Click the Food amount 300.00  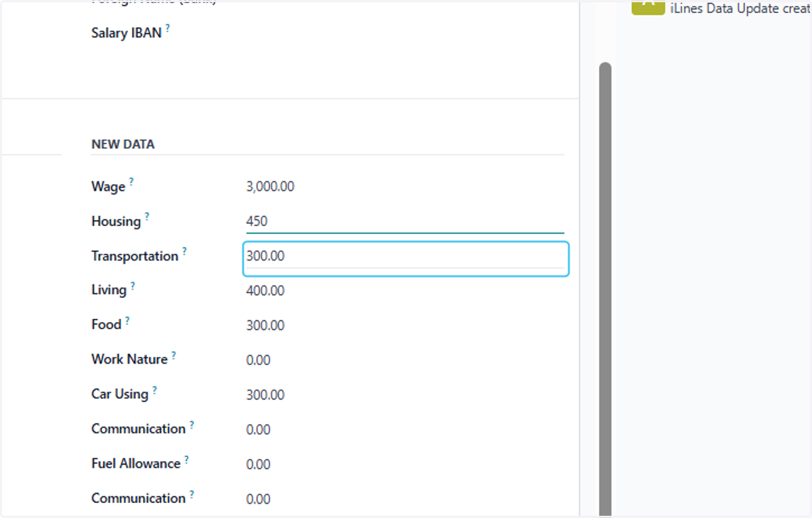click(265, 325)
